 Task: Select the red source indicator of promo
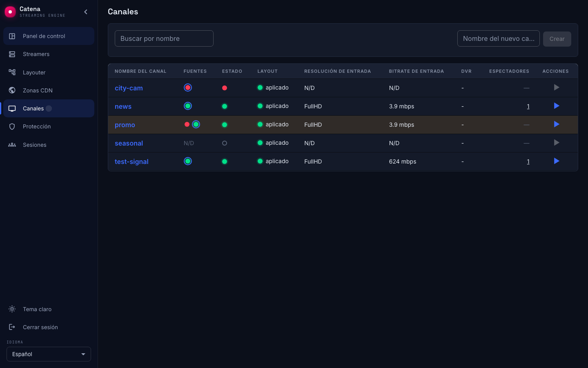(x=187, y=124)
